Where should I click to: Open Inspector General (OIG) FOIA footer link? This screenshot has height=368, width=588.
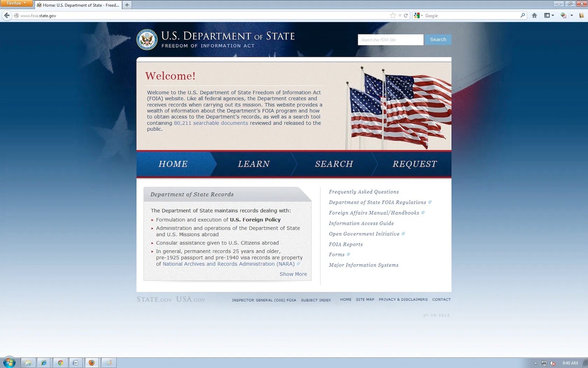264,300
